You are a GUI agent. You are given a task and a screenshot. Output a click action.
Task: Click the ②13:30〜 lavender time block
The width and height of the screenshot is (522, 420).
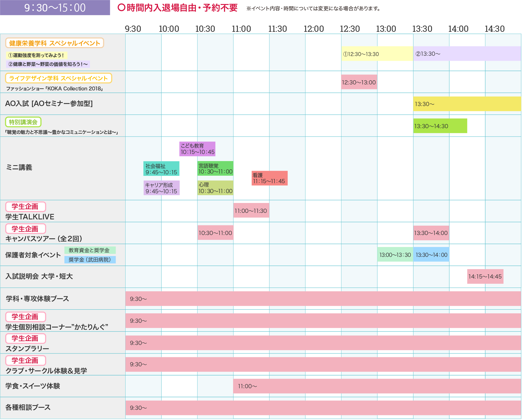pos(467,54)
